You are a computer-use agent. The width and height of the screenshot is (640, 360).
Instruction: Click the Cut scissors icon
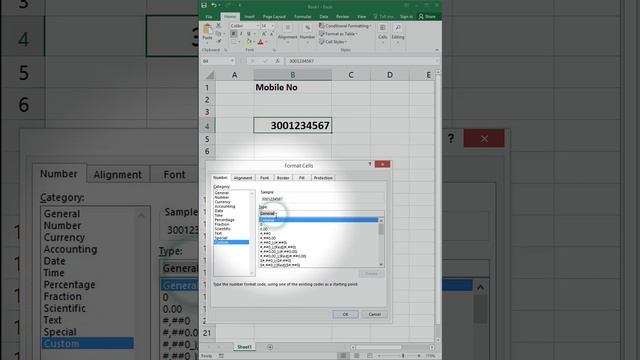218,25
